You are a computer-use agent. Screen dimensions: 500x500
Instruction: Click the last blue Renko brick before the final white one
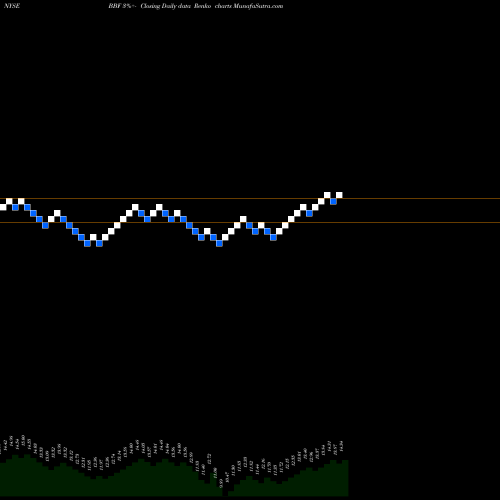[x=333, y=201]
